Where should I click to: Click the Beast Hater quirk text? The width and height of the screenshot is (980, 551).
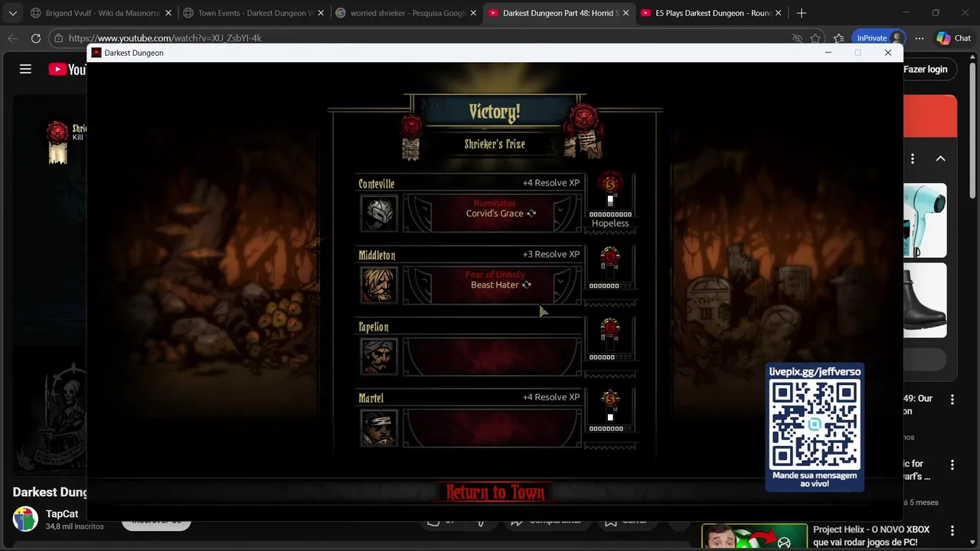click(x=495, y=285)
